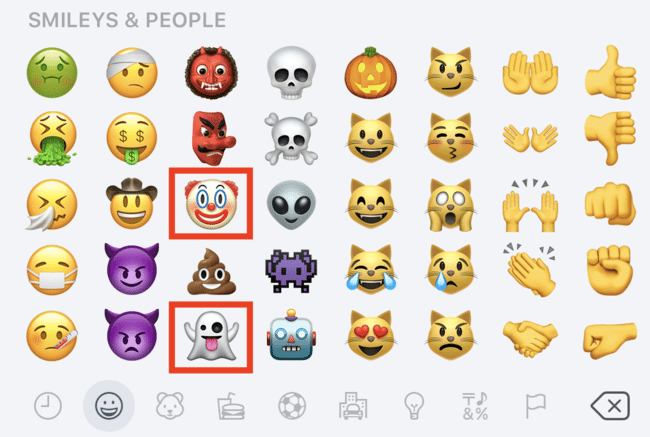
Task: Choose the thumbs up emoji
Action: [610, 73]
